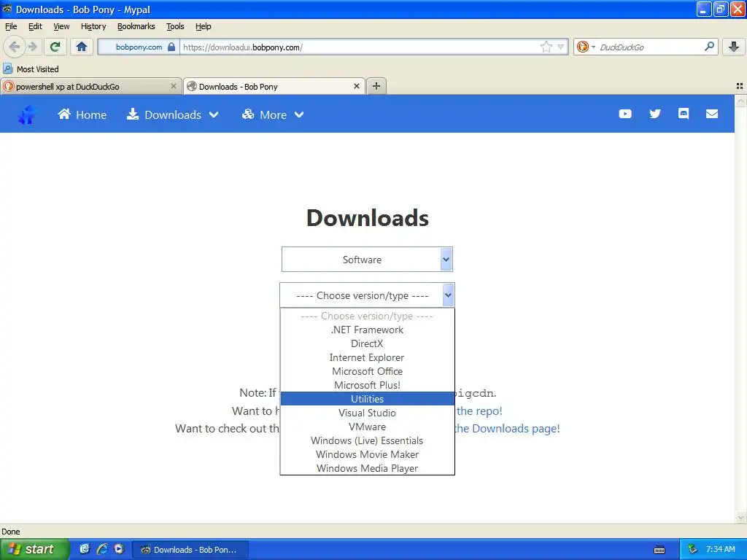Click Downloads - Bob Pony taskbar button

tap(190, 550)
